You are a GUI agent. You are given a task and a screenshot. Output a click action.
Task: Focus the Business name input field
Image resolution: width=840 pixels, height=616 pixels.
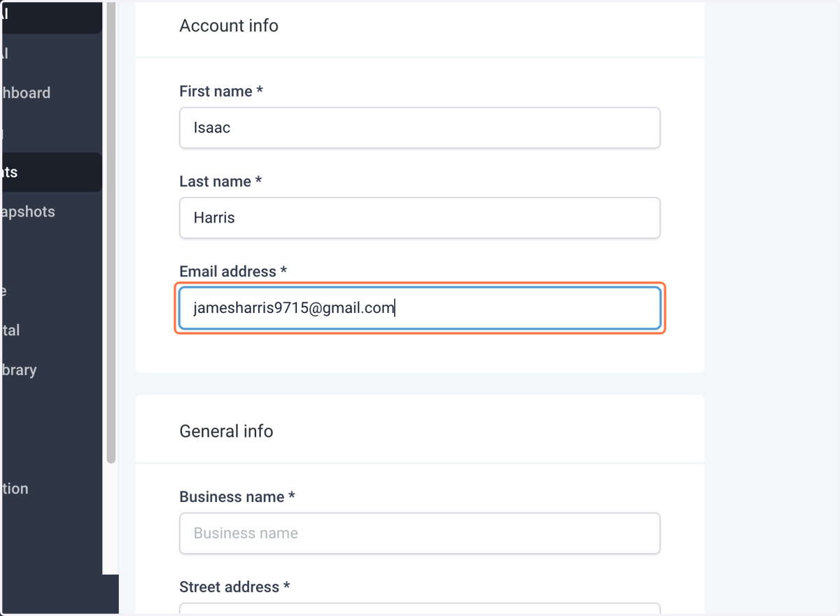419,533
